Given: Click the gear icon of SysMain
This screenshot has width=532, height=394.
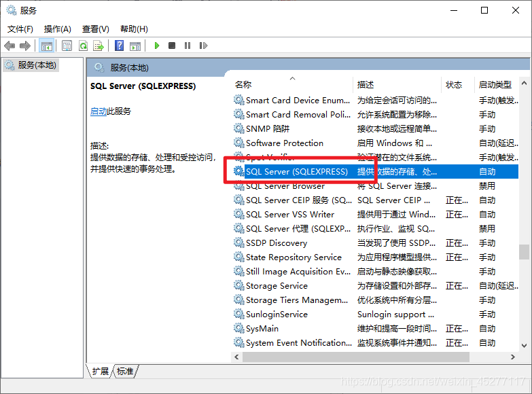Looking at the screenshot, I should (239, 328).
